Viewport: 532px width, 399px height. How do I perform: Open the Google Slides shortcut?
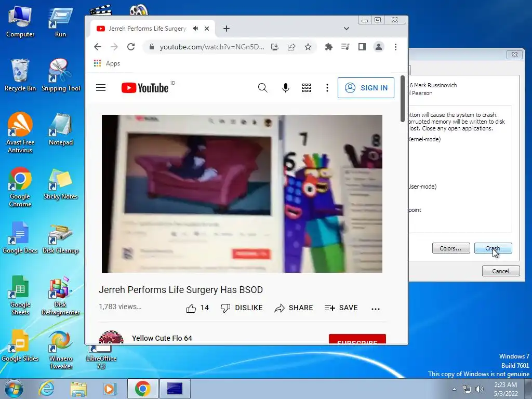pyautogui.click(x=20, y=346)
